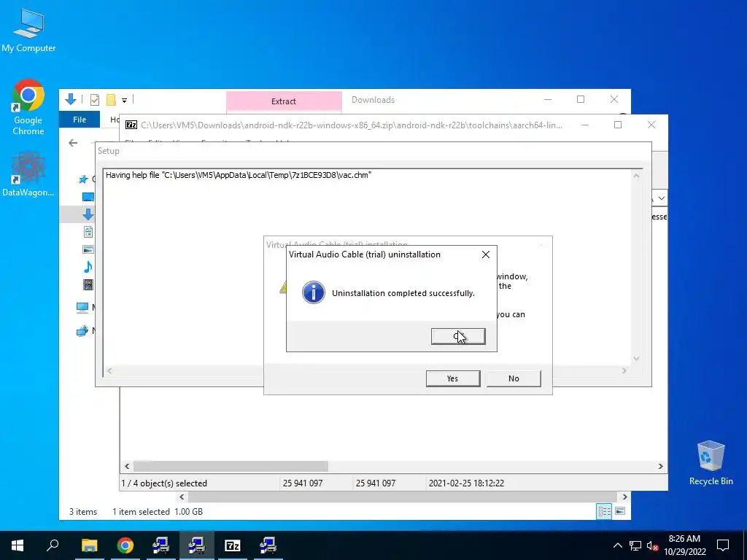Show hidden system tray icons chevron
This screenshot has width=747, height=560.
pyautogui.click(x=617, y=545)
